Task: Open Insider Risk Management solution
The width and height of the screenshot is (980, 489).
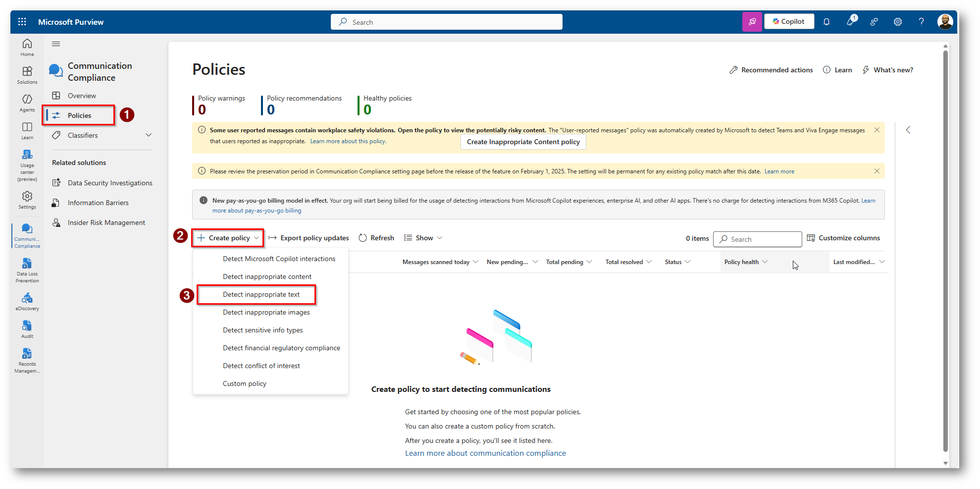Action: [99, 222]
